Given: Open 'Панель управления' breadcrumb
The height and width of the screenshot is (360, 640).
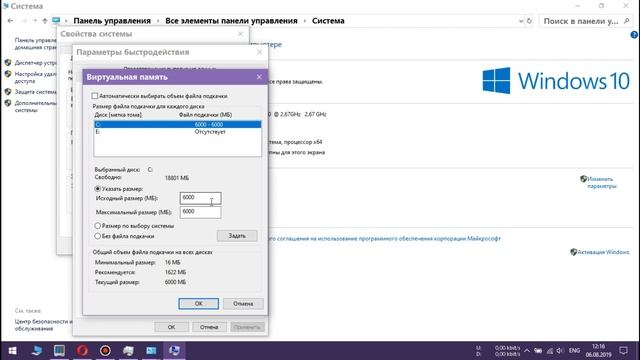Looking at the screenshot, I should pyautogui.click(x=112, y=20).
